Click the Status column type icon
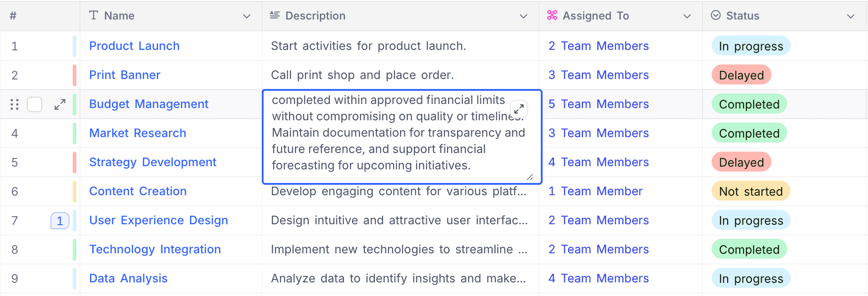The height and width of the screenshot is (296, 868). tap(716, 15)
